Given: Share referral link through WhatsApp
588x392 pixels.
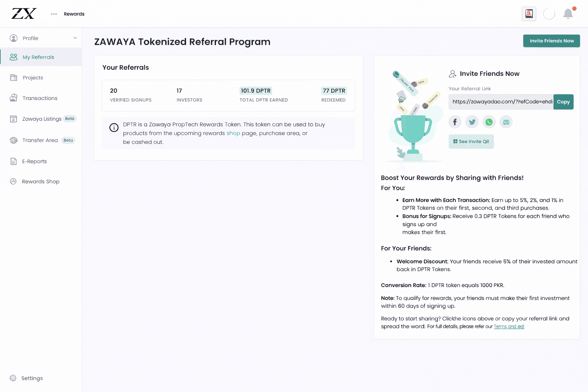Looking at the screenshot, I should [x=489, y=122].
